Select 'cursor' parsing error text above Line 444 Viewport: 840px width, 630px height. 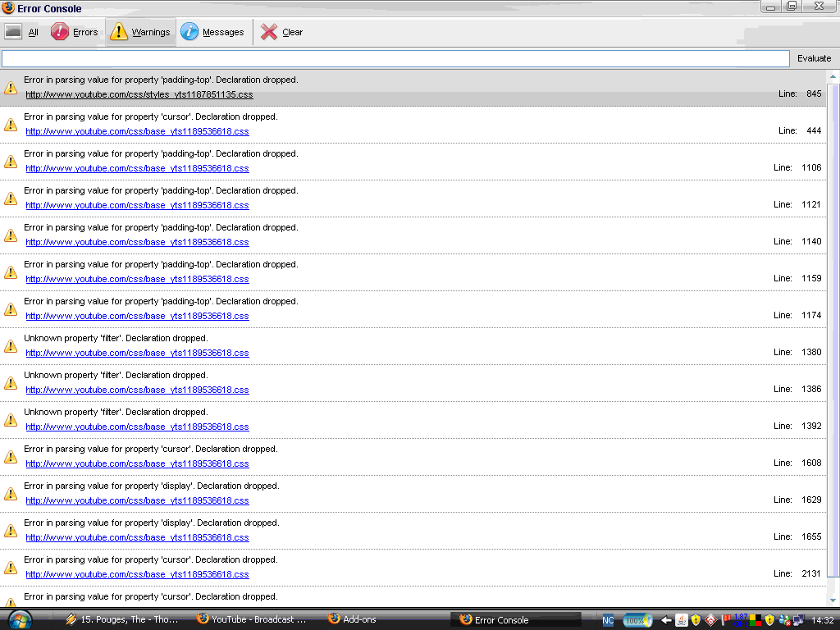[x=151, y=116]
